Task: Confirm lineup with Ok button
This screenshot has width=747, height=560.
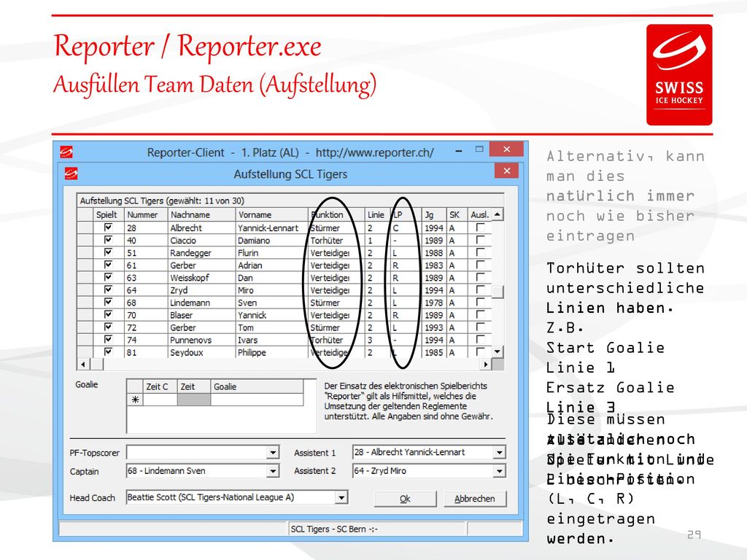Action: pyautogui.click(x=405, y=499)
